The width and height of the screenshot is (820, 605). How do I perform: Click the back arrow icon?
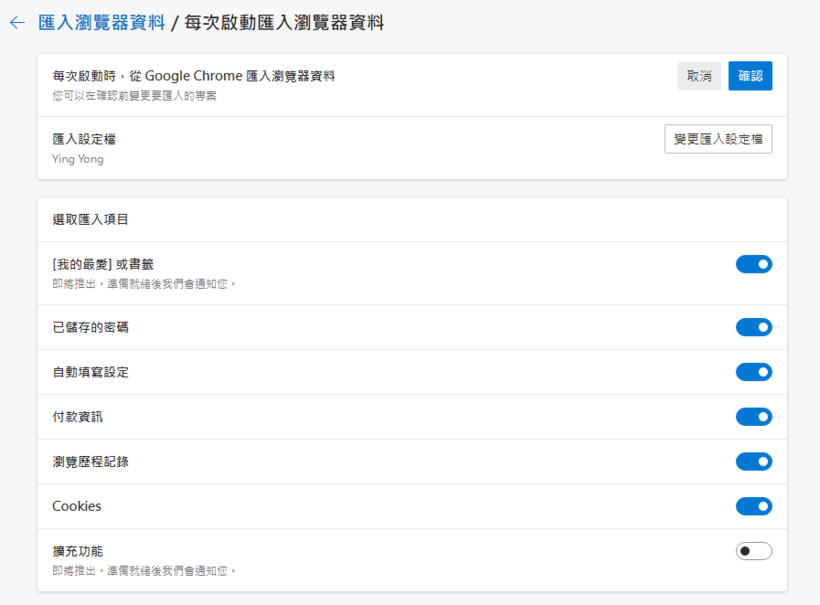click(x=16, y=22)
